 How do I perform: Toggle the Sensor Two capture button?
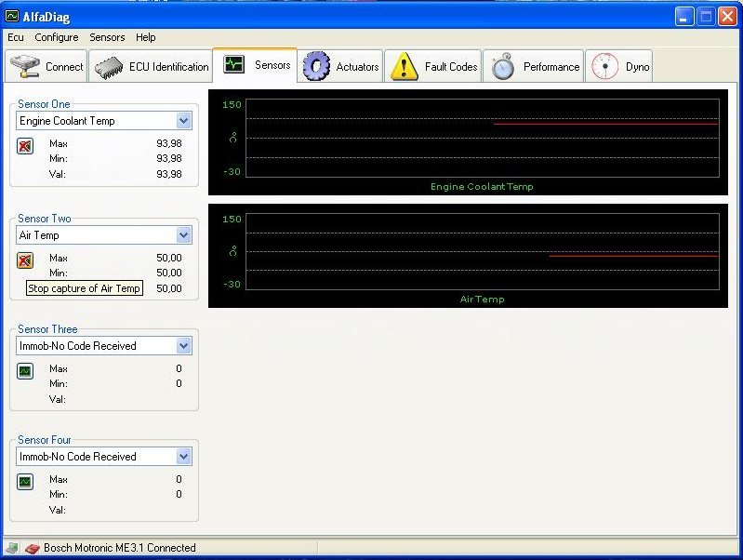pyautogui.click(x=25, y=260)
